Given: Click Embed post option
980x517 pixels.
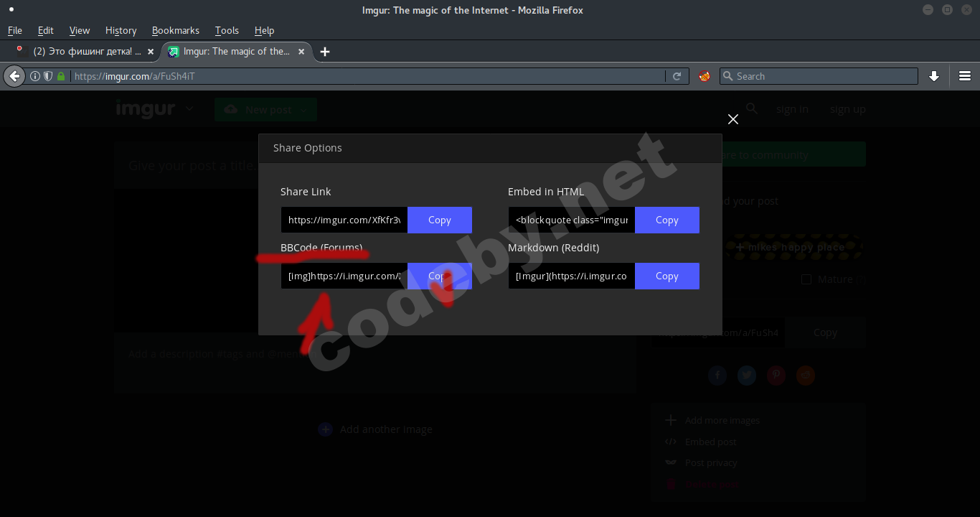Looking at the screenshot, I should [x=710, y=442].
